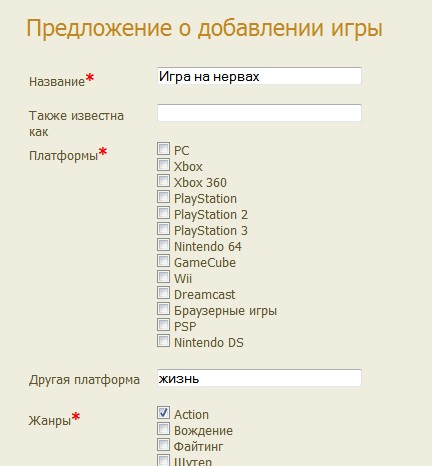Enable the Xbox 360 checkbox

163,181
